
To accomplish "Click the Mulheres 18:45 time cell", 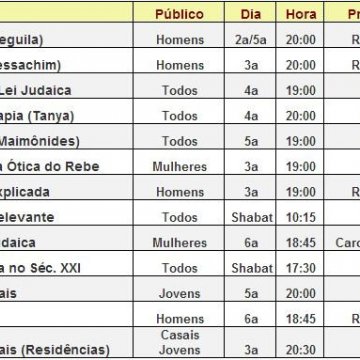I will [x=301, y=243].
